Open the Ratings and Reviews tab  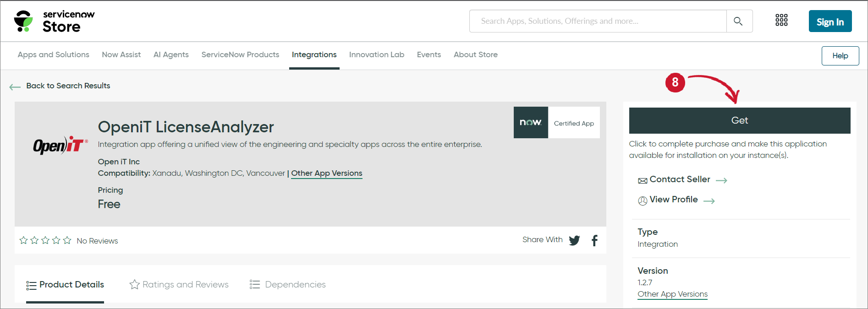(x=179, y=284)
